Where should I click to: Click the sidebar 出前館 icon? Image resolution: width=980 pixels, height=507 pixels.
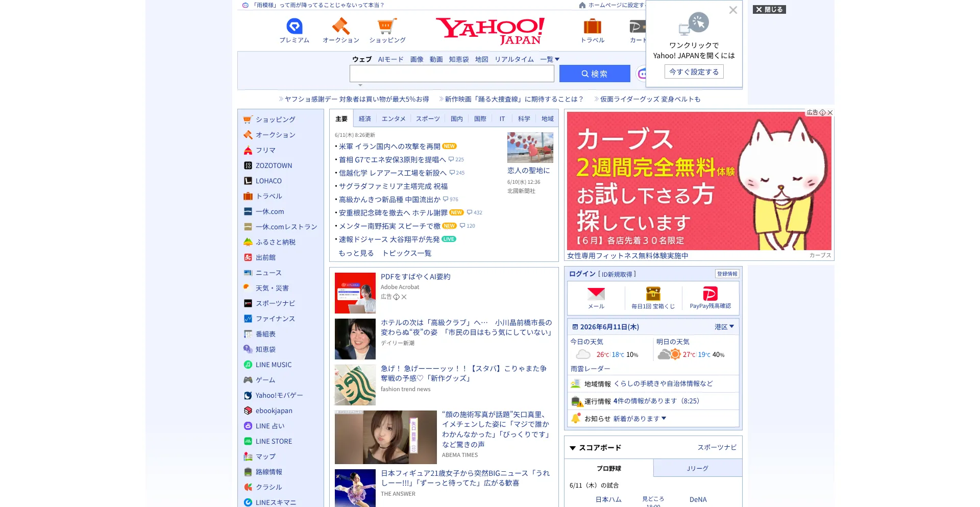coord(248,257)
